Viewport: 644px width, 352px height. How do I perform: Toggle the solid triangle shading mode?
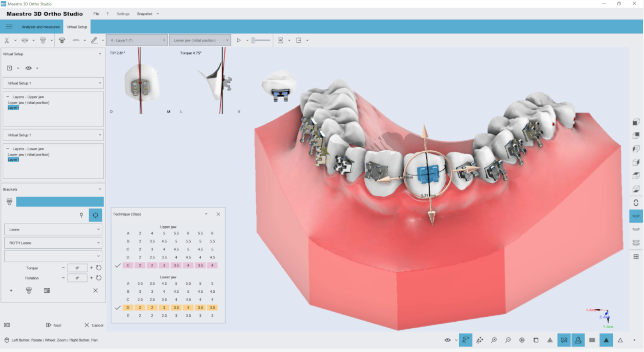pos(606,340)
